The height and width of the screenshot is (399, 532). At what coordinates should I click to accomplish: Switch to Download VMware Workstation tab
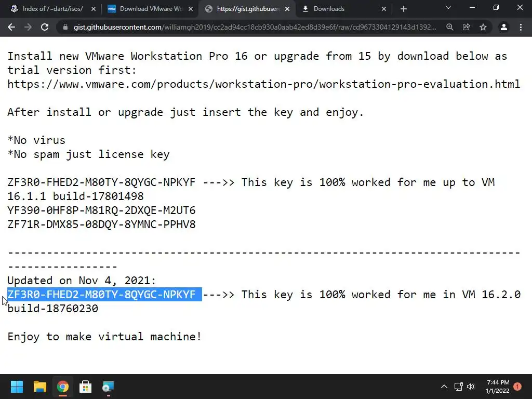[x=151, y=9]
